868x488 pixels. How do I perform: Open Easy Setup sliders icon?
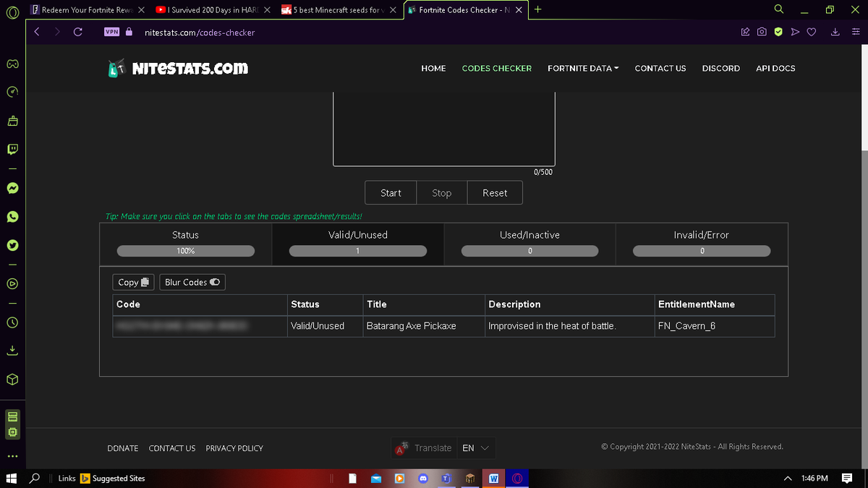click(x=854, y=32)
